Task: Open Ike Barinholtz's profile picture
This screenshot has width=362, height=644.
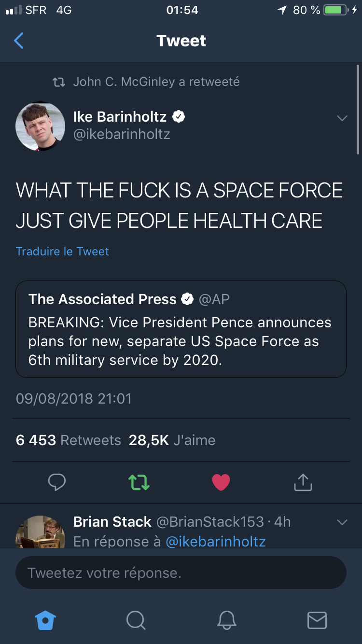Action: coord(41,126)
